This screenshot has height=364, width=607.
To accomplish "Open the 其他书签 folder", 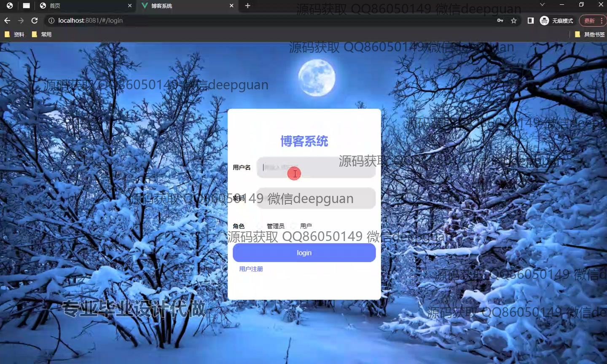I will coord(590,35).
